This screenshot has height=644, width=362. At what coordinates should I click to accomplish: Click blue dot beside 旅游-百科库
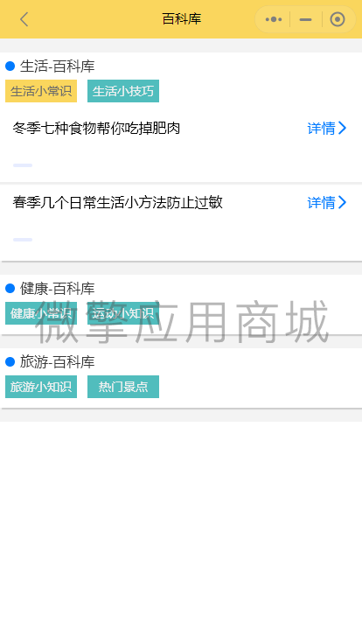click(x=10, y=362)
